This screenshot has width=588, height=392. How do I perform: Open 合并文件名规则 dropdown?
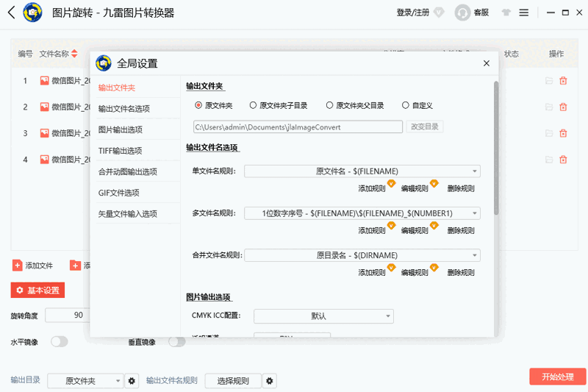[x=362, y=255]
